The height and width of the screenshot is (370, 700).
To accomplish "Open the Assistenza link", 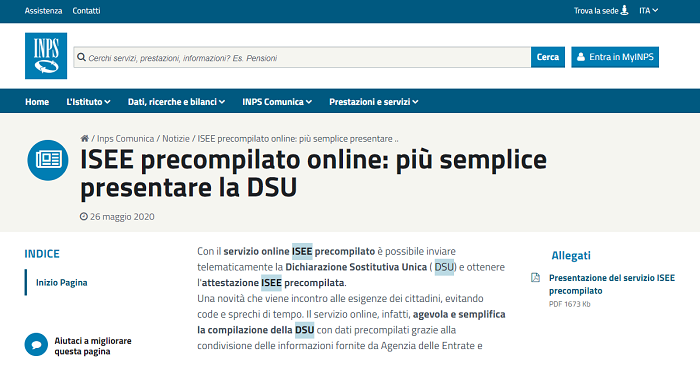I will click(x=43, y=11).
